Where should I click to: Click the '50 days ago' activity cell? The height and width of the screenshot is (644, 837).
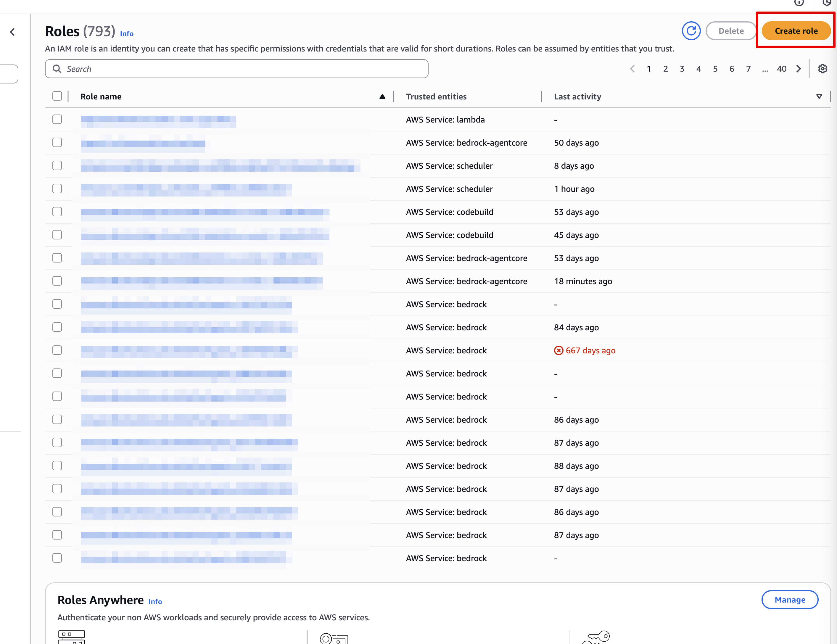[576, 143]
